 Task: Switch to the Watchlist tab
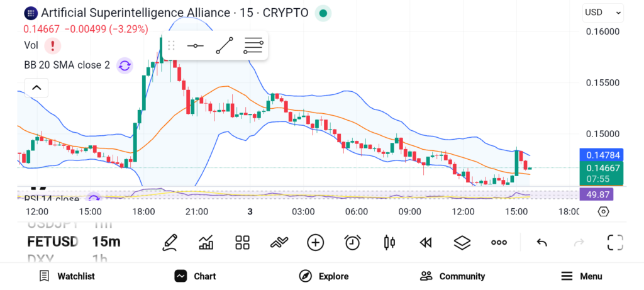67,276
